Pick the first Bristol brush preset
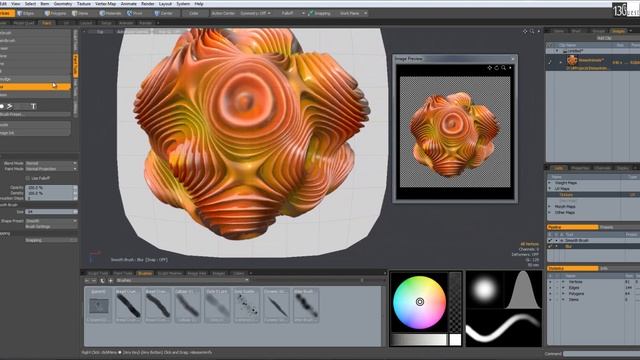 128,305
